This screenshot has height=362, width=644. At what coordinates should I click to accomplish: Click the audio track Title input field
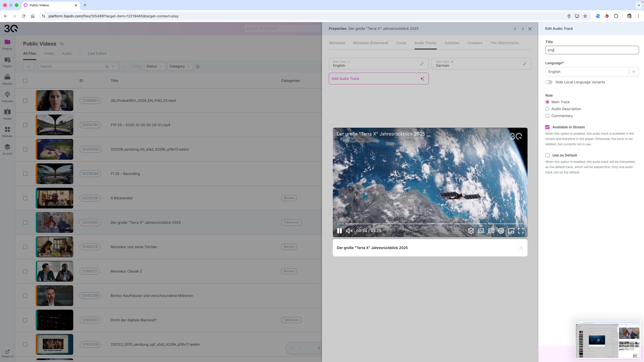592,50
